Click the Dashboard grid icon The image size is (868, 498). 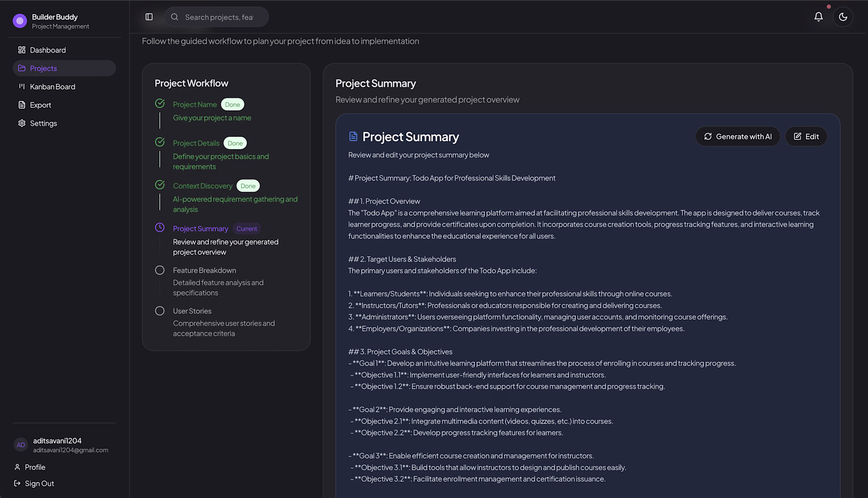pos(22,50)
